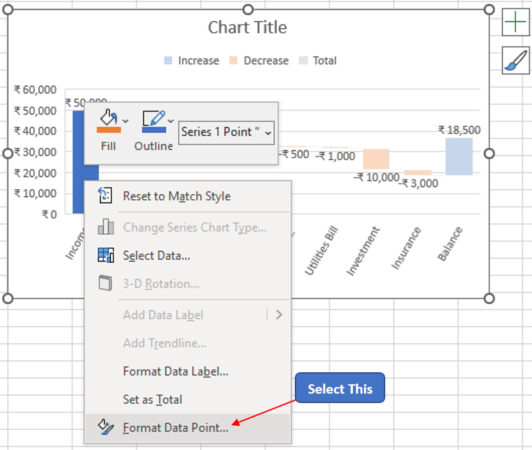Click the orange Fill color bar
The height and width of the screenshot is (450, 532).
pyautogui.click(x=109, y=130)
